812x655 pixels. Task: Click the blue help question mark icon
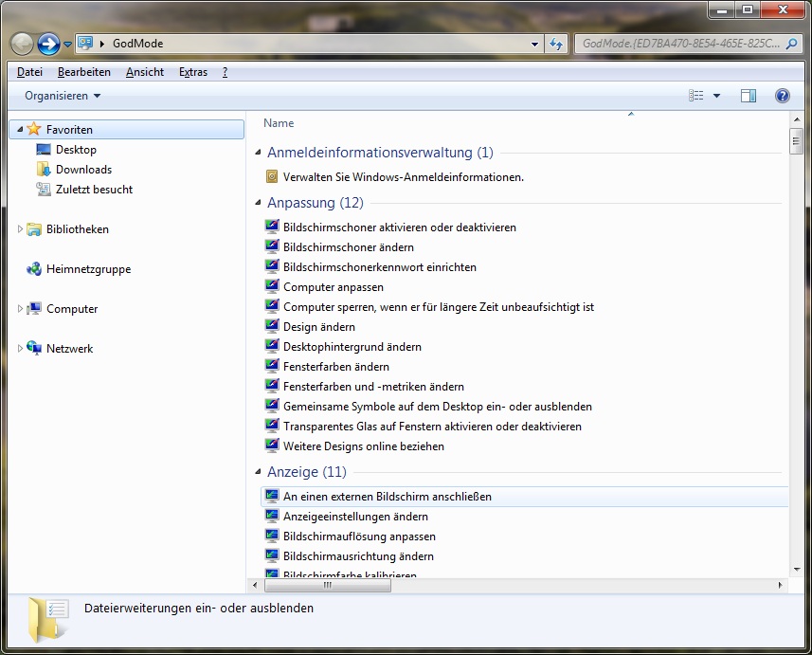[783, 96]
